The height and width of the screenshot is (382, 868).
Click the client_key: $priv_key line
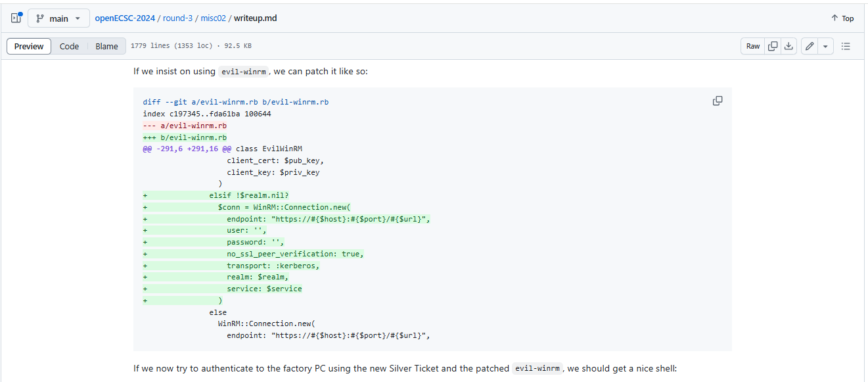[273, 172]
